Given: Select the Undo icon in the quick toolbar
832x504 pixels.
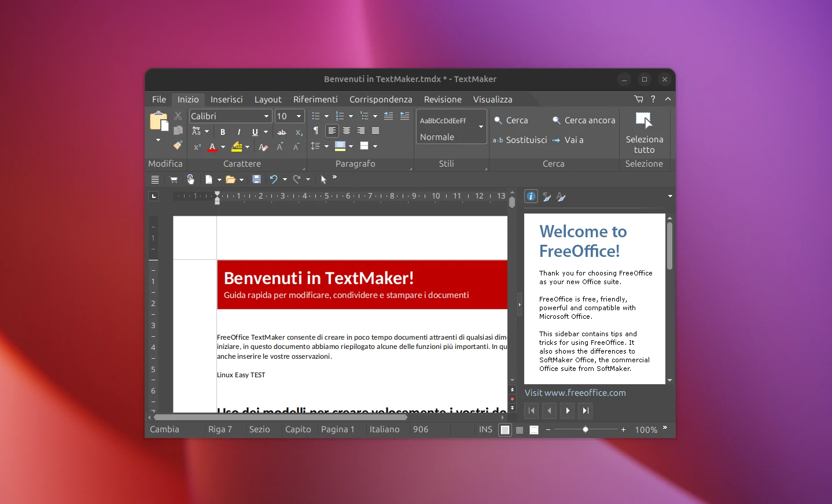Looking at the screenshot, I should (274, 179).
